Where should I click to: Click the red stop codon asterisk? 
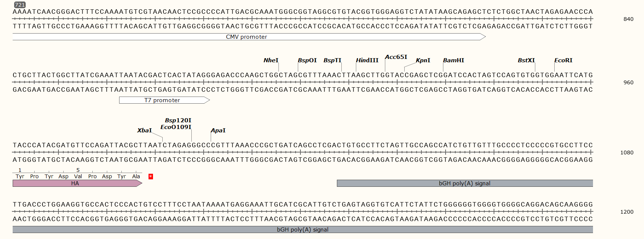pos(151,176)
